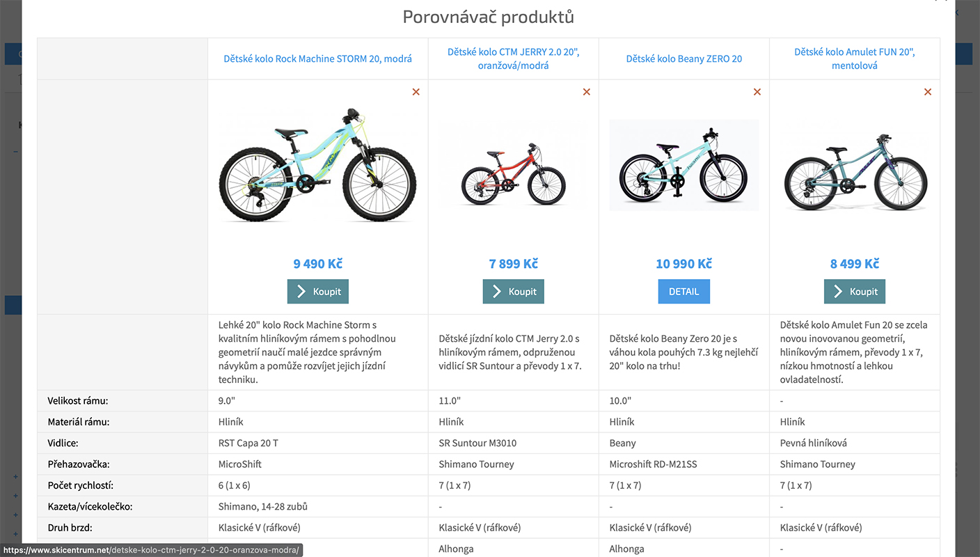The height and width of the screenshot is (557, 980).
Task: Select the 10 990 Kč price
Action: pyautogui.click(x=684, y=264)
